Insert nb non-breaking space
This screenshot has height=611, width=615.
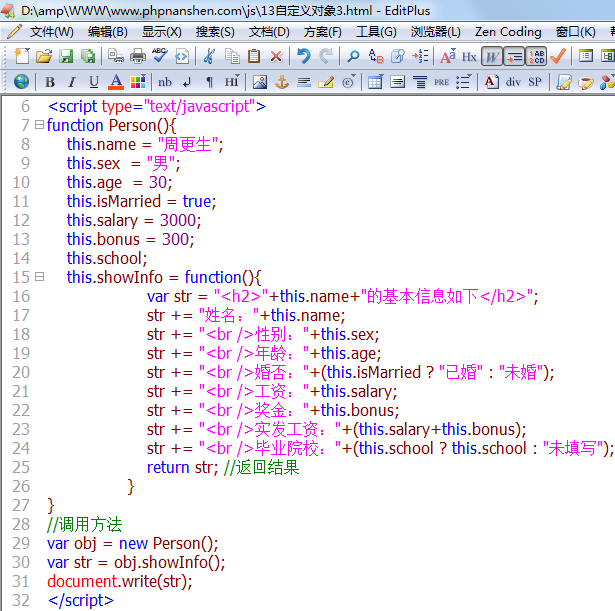pyautogui.click(x=165, y=82)
